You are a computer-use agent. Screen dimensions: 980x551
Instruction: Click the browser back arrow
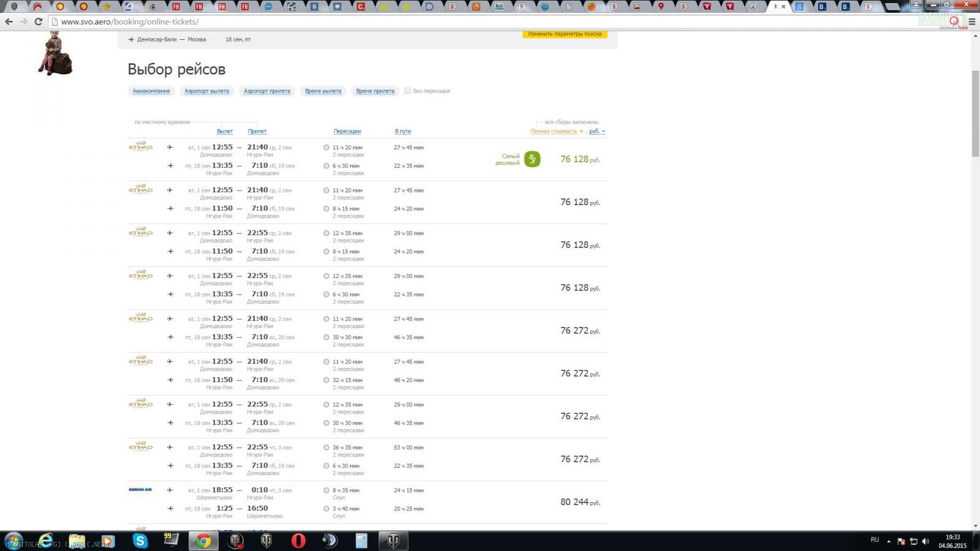point(9,21)
